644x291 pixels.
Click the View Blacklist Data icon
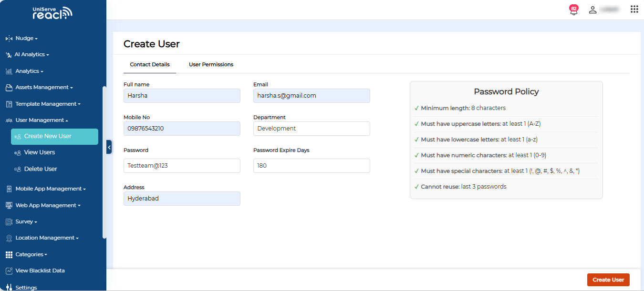(9, 271)
